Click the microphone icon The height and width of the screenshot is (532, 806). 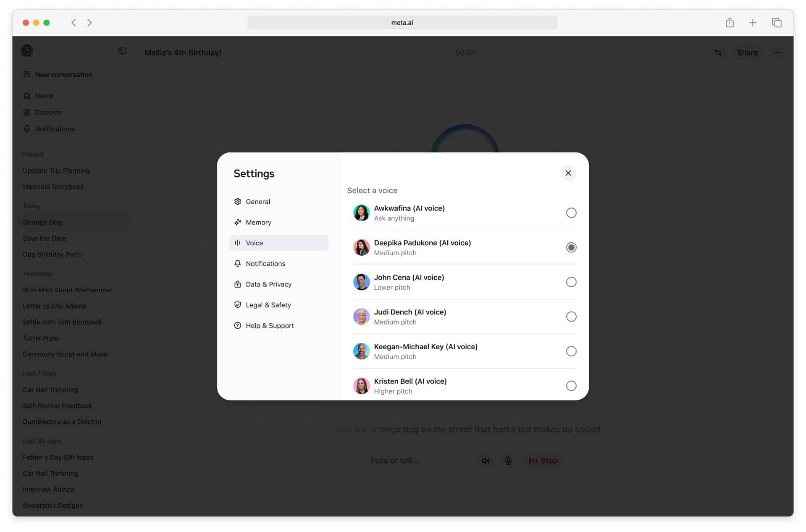tap(508, 461)
